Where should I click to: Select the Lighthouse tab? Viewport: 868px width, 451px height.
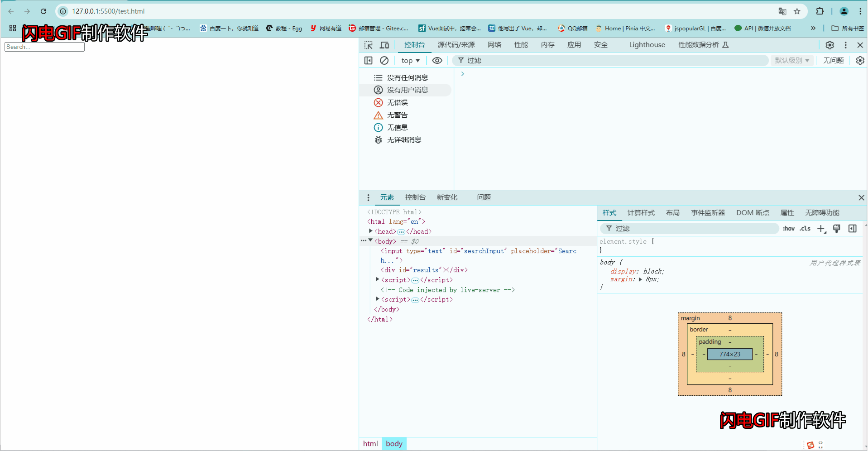(647, 45)
